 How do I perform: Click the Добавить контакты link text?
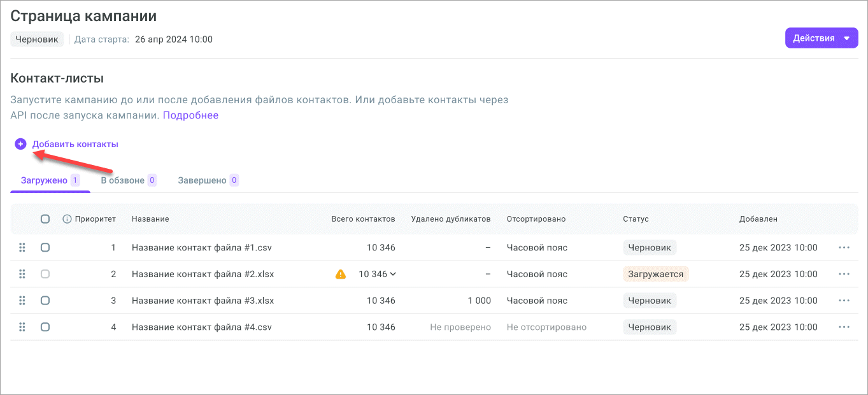click(75, 145)
